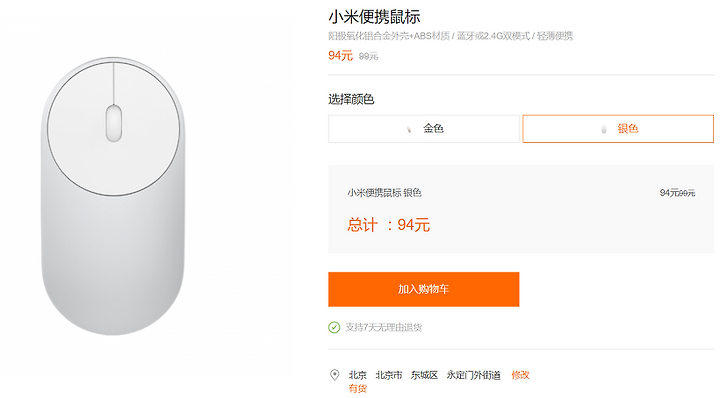This screenshot has height=398, width=720.
Task: Click 永定门外街道 street in address
Action: click(x=473, y=375)
